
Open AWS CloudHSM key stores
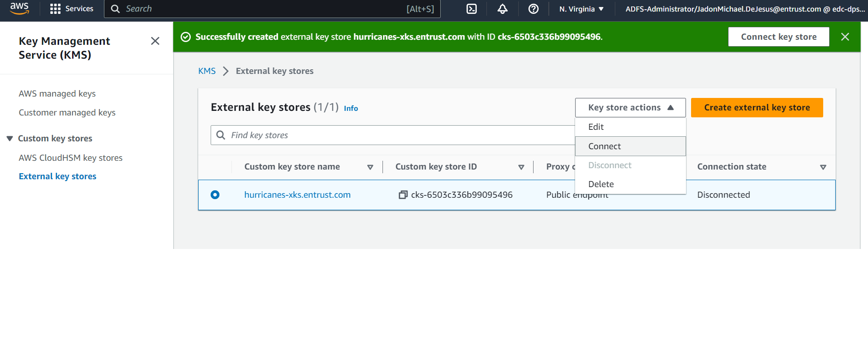71,158
